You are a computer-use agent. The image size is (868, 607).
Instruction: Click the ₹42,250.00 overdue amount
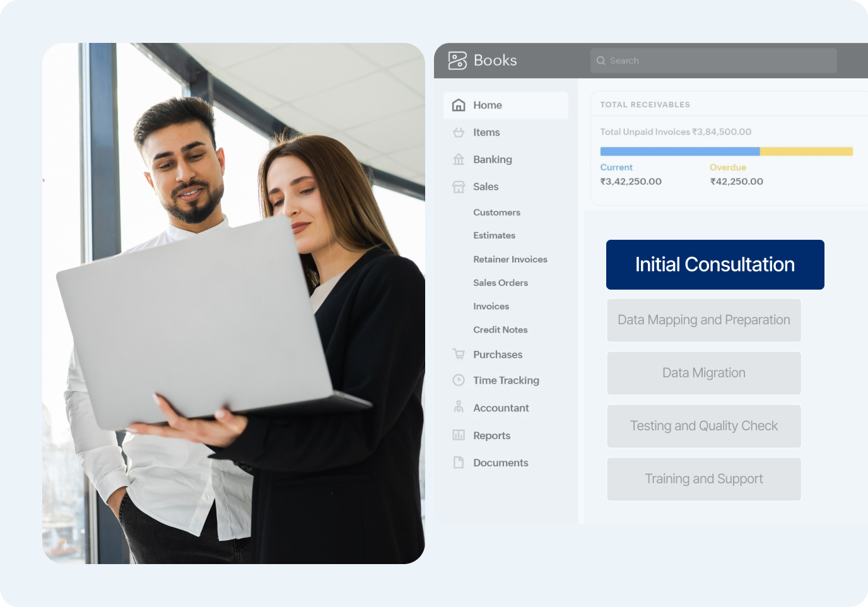(x=736, y=182)
